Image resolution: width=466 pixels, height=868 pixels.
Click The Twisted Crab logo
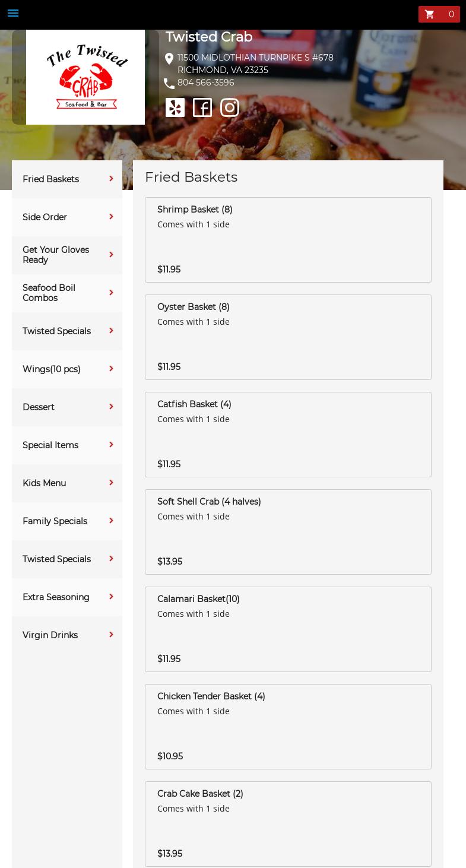[x=85, y=77]
